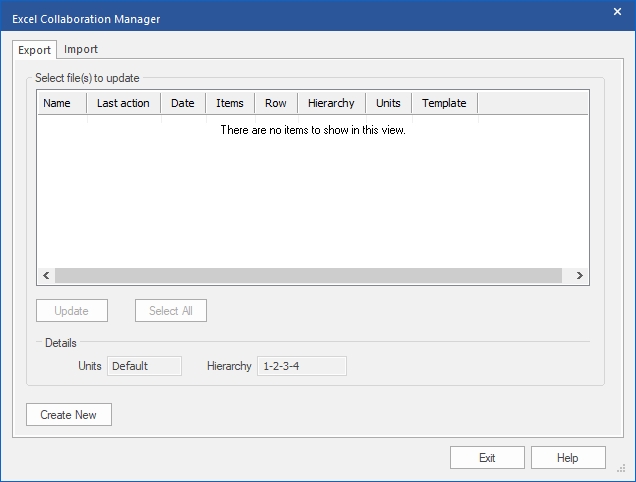Click the Hierarchy field showing 1-2-3-4
Image resolution: width=636 pixels, height=482 pixels.
[302, 366]
